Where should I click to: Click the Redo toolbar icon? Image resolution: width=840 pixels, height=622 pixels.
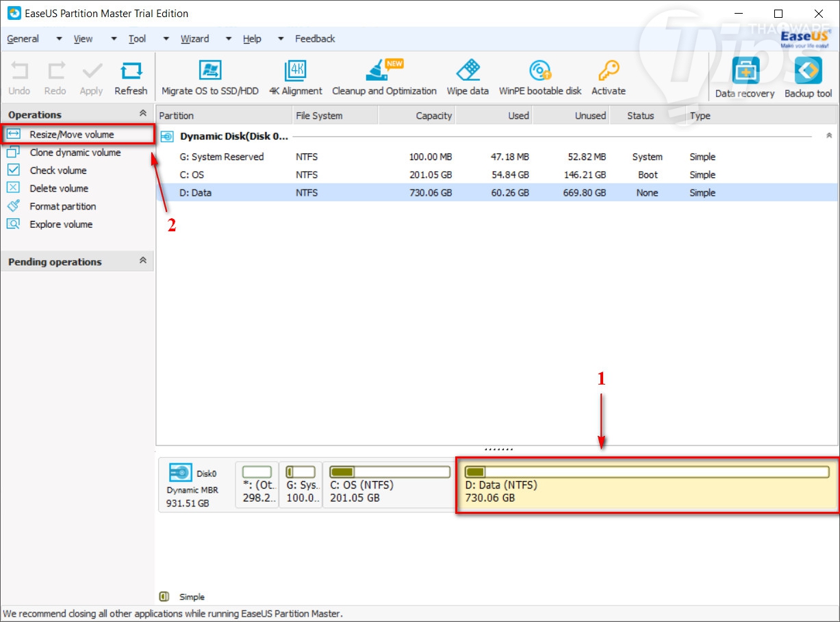(55, 71)
